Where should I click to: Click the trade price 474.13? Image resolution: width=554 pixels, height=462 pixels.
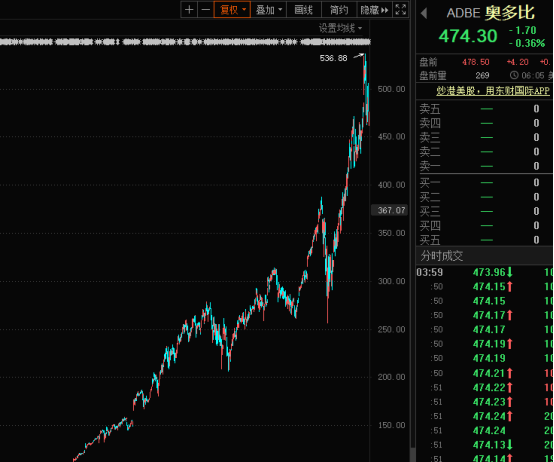(x=489, y=445)
